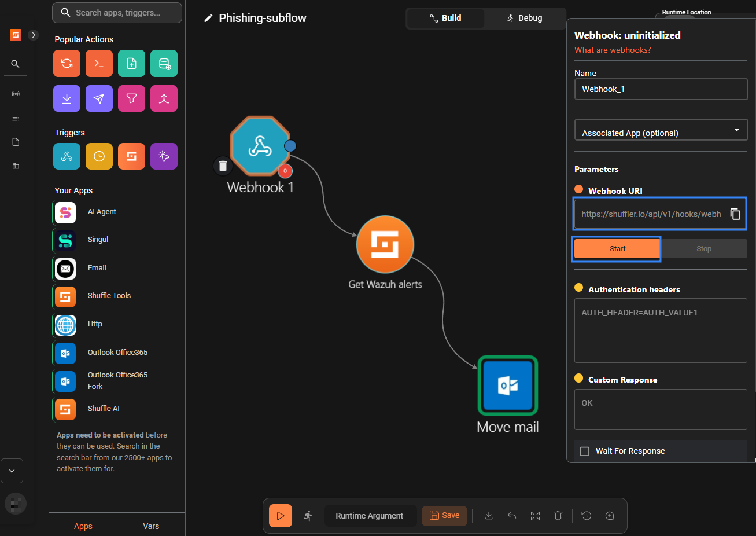The width and height of the screenshot is (756, 536).
Task: Open the terminal-style Execute Command action
Action: tap(99, 63)
